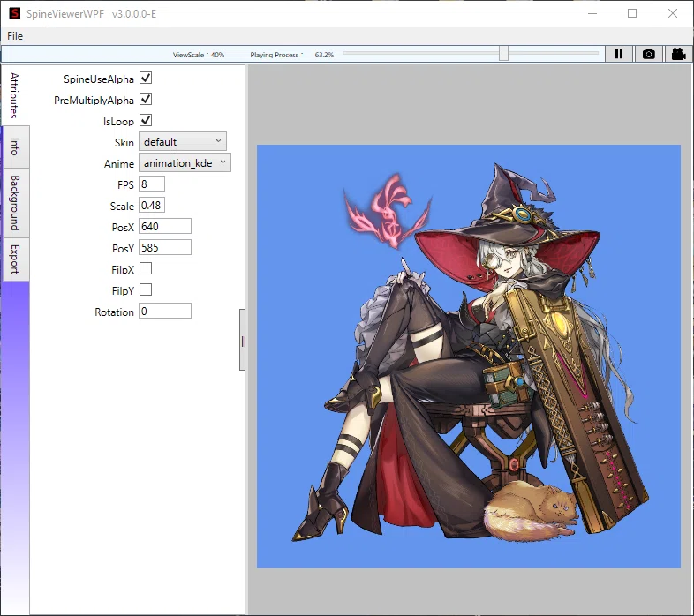
Task: Switch to the Info tab
Action: tap(16, 146)
